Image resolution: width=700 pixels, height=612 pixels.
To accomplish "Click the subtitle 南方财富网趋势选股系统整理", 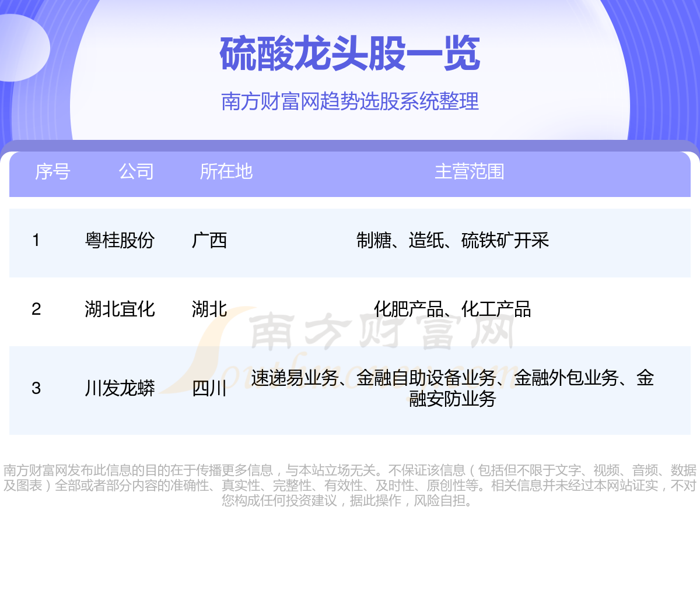I will point(350,101).
